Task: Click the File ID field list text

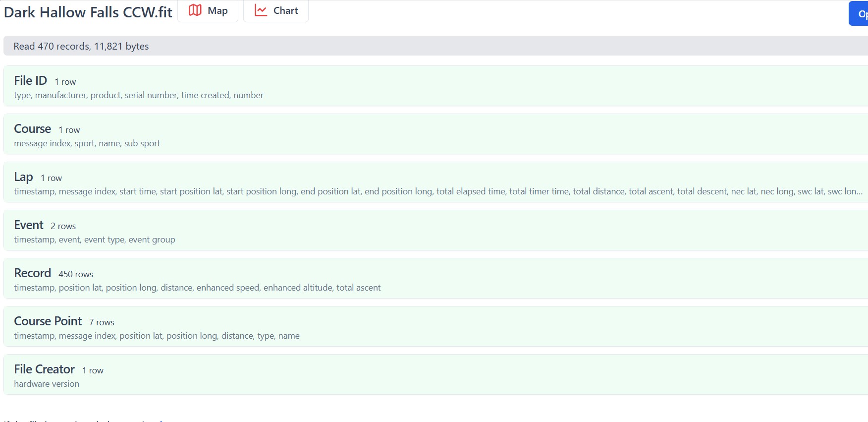Action: (x=139, y=95)
